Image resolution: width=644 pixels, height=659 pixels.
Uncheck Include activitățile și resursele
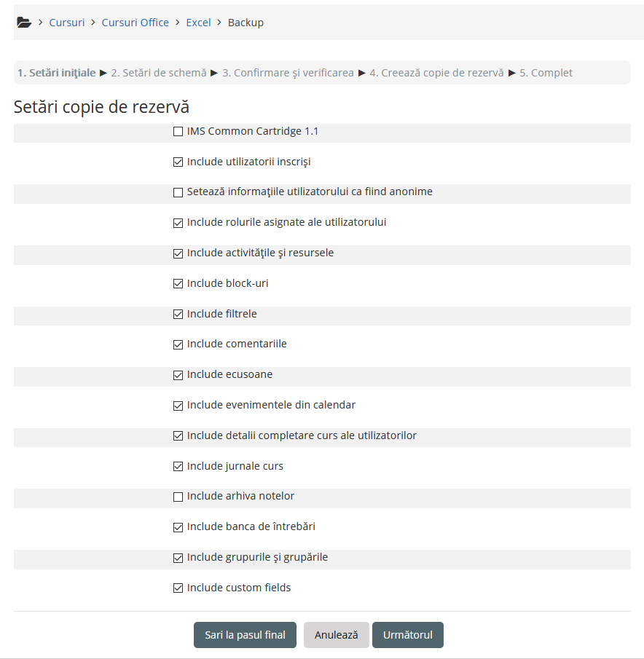tap(178, 253)
